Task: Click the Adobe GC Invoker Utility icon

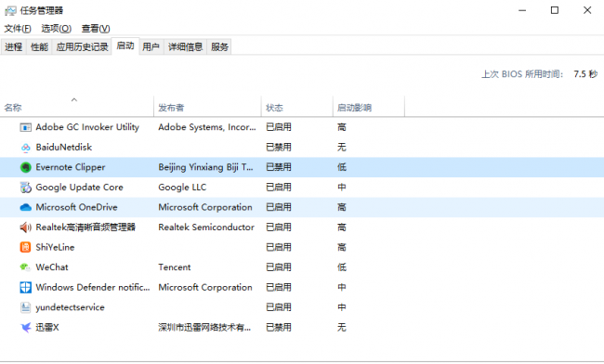Action: [25, 127]
